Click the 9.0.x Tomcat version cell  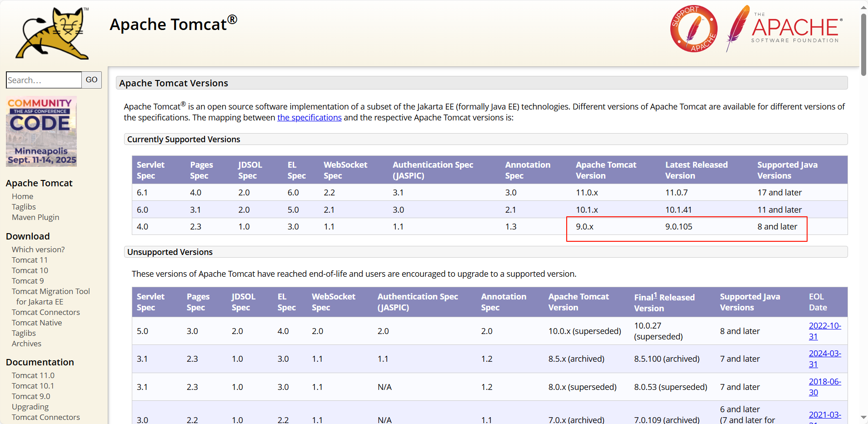point(584,227)
